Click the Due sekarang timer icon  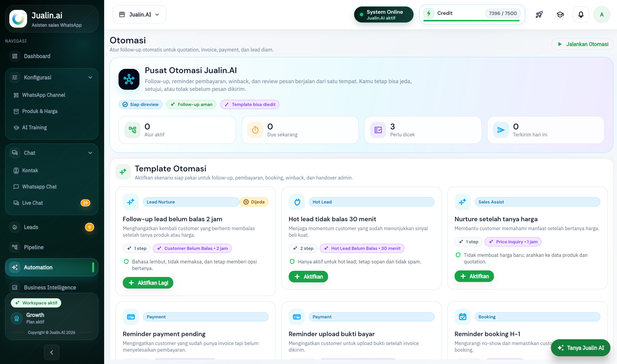pos(255,130)
